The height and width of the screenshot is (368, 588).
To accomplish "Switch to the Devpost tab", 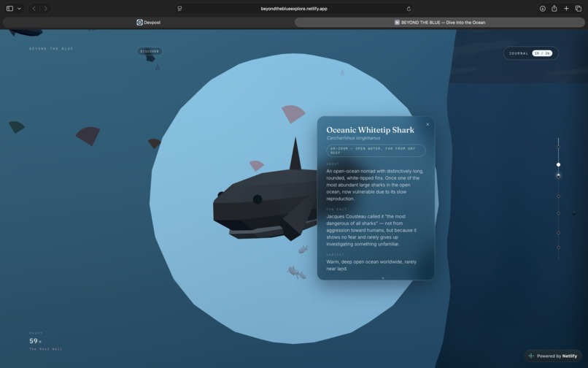I will (x=149, y=22).
